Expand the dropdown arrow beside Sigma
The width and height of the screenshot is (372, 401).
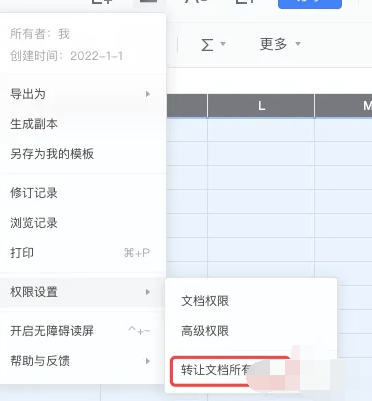[x=223, y=44]
